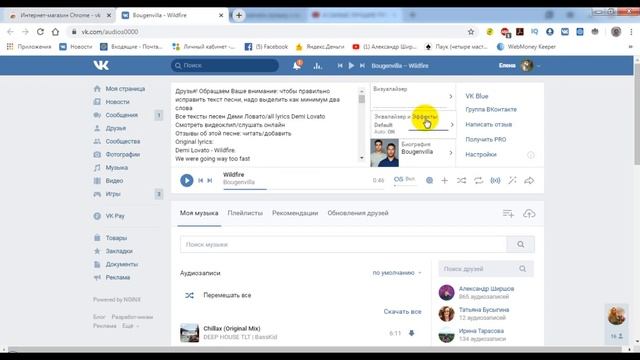Open the Bougenvilla artist photo thumbnail

(384, 153)
